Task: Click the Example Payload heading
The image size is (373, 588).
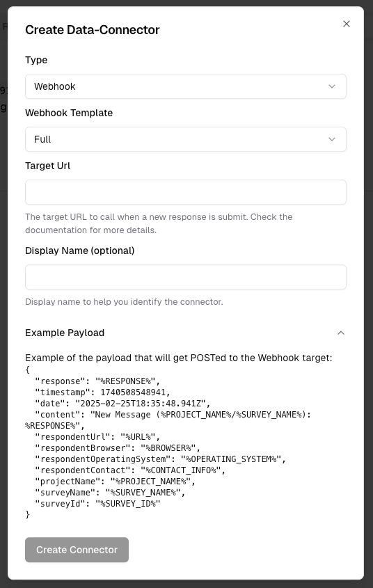Action: 65,333
